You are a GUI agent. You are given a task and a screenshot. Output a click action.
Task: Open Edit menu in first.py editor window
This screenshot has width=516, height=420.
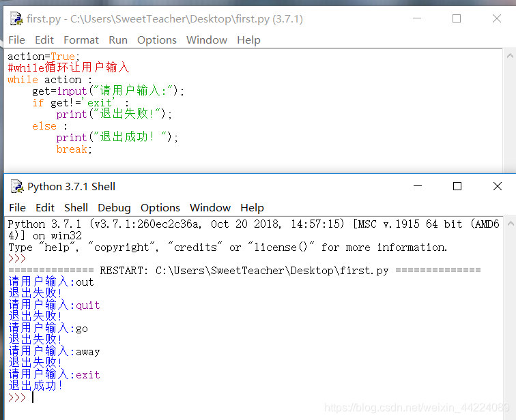pyautogui.click(x=44, y=40)
